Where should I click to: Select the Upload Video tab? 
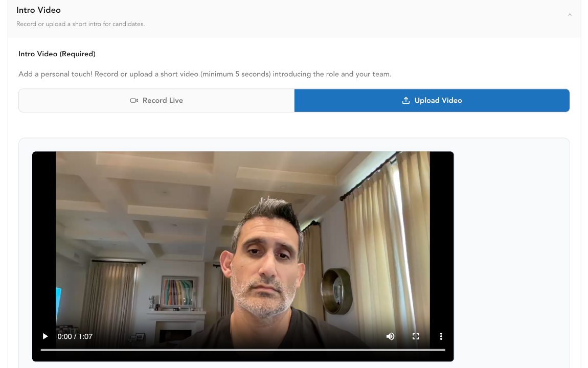click(x=432, y=100)
